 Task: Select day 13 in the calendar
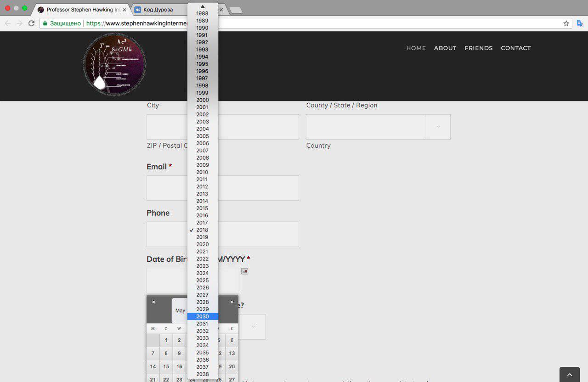232,354
